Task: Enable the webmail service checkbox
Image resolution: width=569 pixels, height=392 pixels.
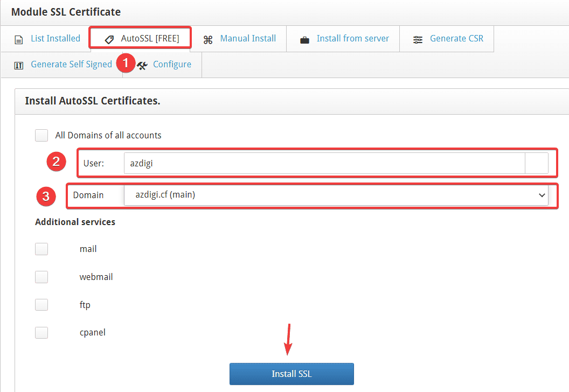Action: coord(41,277)
